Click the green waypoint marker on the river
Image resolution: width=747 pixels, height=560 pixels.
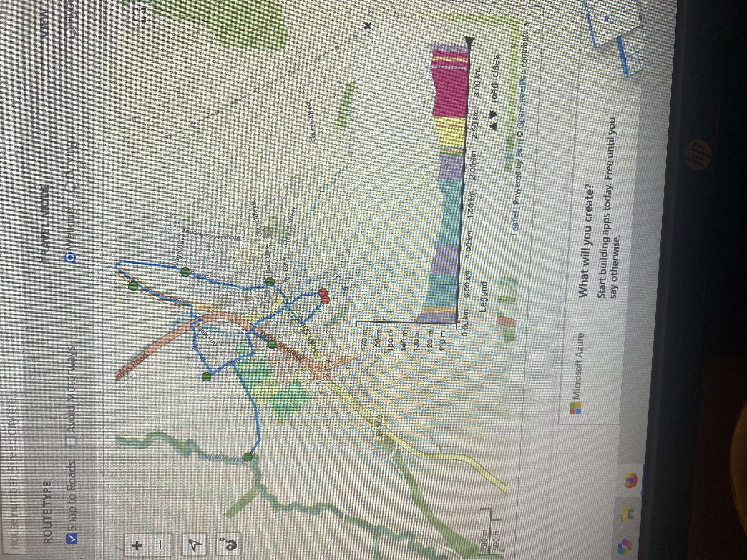(248, 457)
